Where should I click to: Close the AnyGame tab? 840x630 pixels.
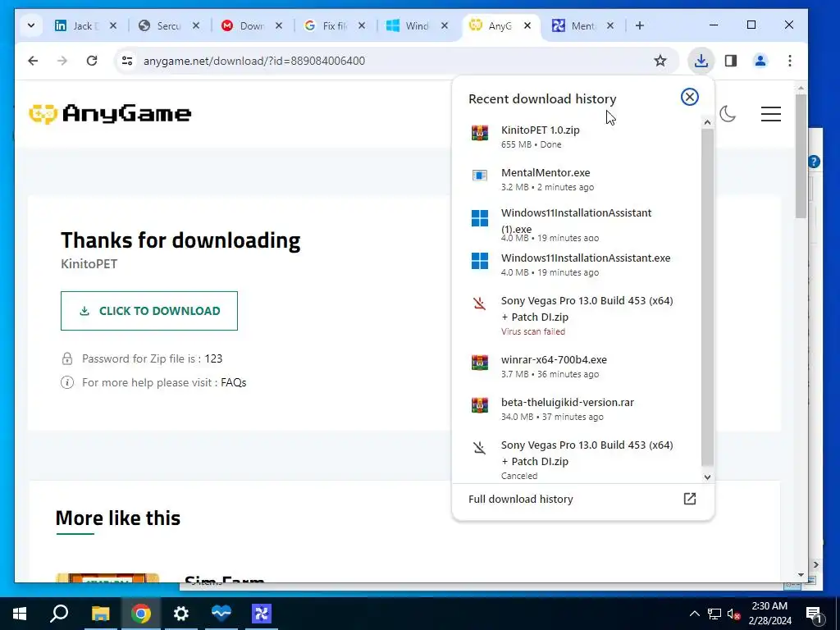(x=527, y=25)
